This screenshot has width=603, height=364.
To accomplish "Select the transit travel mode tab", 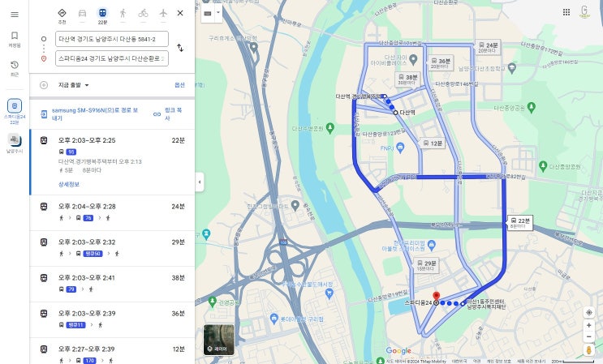I will [102, 16].
